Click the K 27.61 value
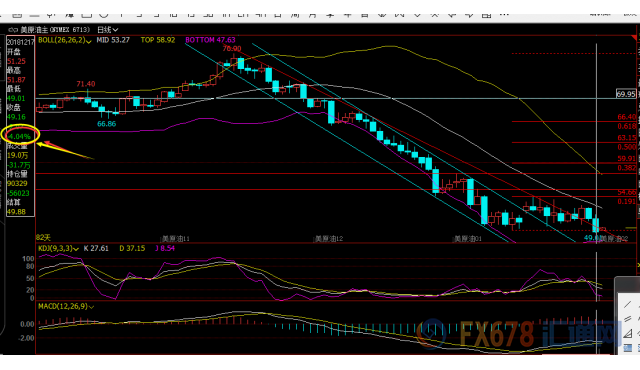This screenshot has height=370, width=640. click(x=96, y=248)
